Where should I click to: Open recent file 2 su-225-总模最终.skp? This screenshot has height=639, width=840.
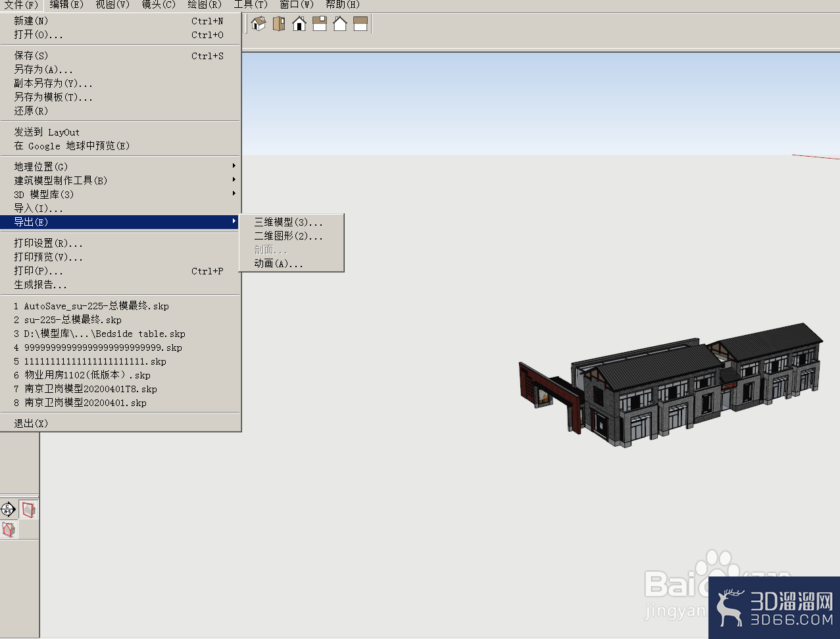(121, 320)
